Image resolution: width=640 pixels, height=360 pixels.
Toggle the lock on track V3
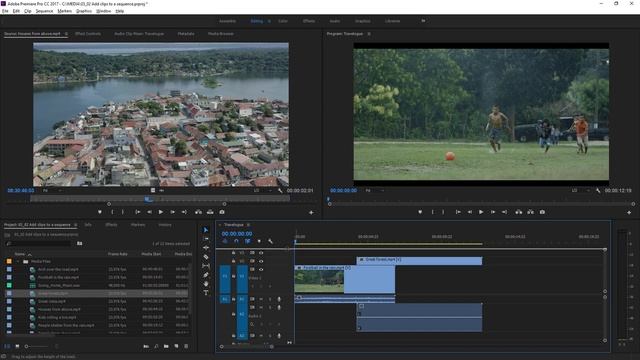pyautogui.click(x=233, y=253)
